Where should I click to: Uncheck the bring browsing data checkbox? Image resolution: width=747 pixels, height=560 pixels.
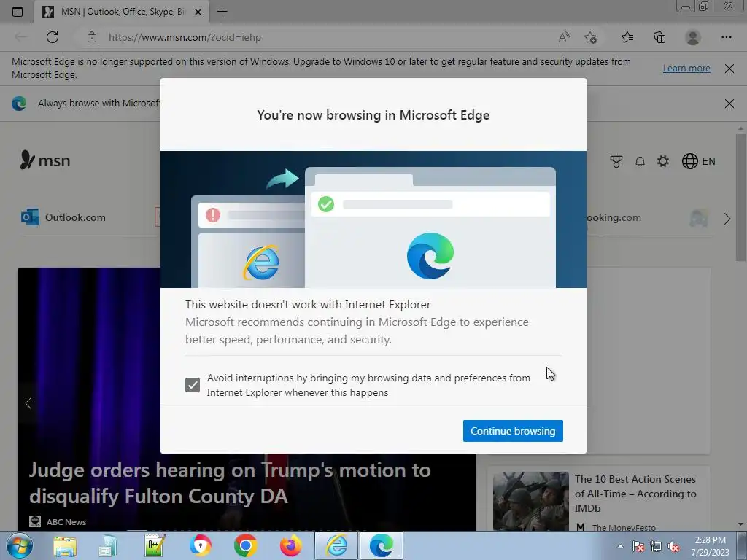[x=193, y=385]
